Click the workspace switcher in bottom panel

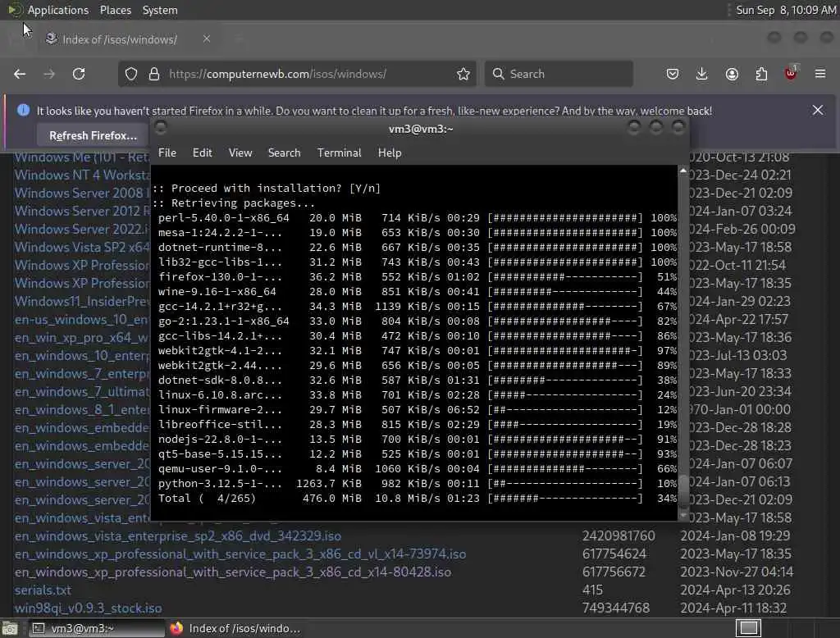(x=748, y=628)
